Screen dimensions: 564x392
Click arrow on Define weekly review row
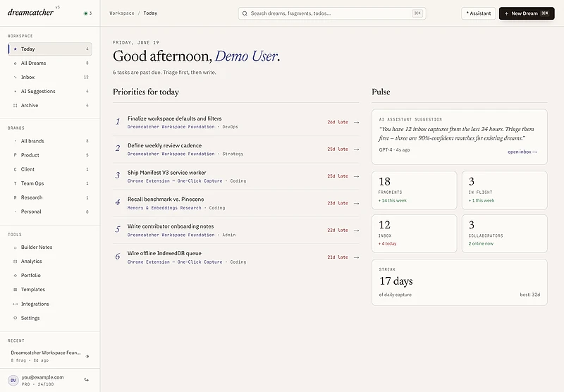(356, 149)
